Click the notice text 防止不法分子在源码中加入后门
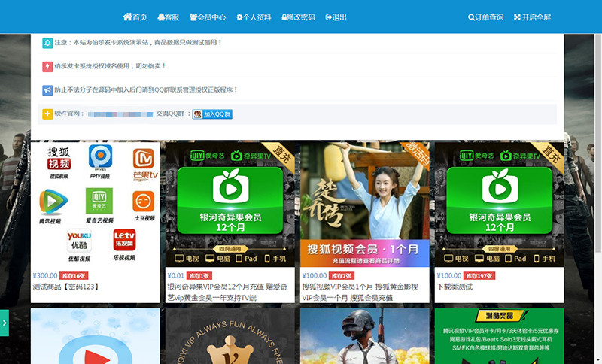Screen dimensions: 602x364 146,89
